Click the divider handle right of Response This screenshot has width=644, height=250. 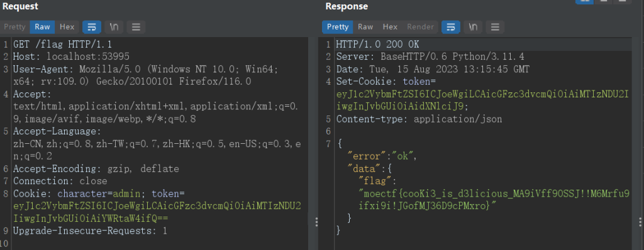[x=641, y=222]
